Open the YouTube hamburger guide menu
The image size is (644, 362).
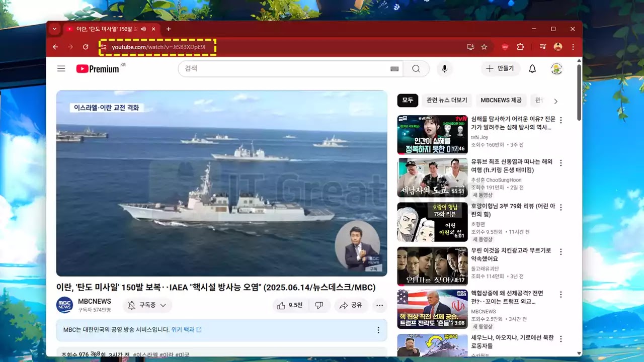coord(61,69)
